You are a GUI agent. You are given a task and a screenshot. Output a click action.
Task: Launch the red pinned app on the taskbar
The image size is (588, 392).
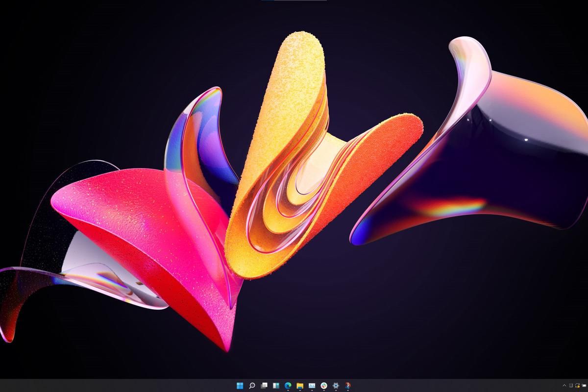348,385
